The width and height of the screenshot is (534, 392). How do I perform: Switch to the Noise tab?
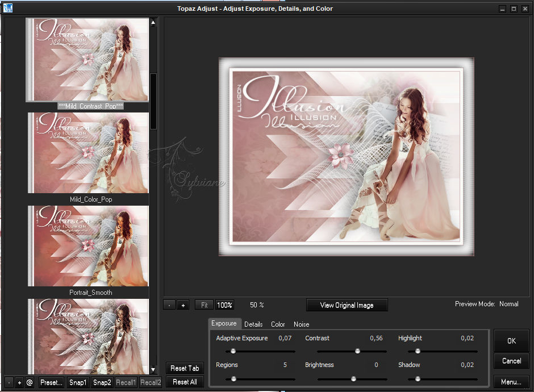[302, 324]
